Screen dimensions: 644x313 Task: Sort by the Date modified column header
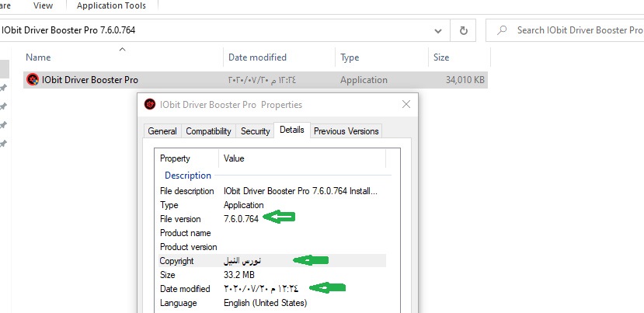[x=257, y=57]
